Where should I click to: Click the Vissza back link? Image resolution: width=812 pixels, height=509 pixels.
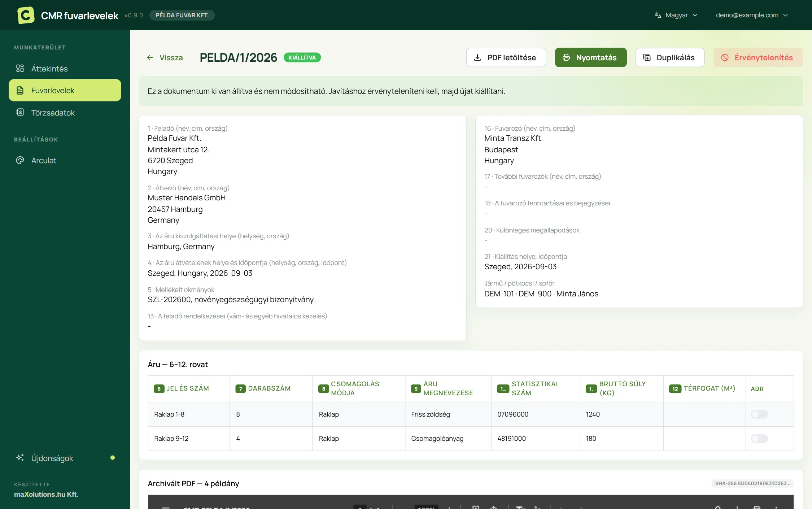pyautogui.click(x=165, y=57)
